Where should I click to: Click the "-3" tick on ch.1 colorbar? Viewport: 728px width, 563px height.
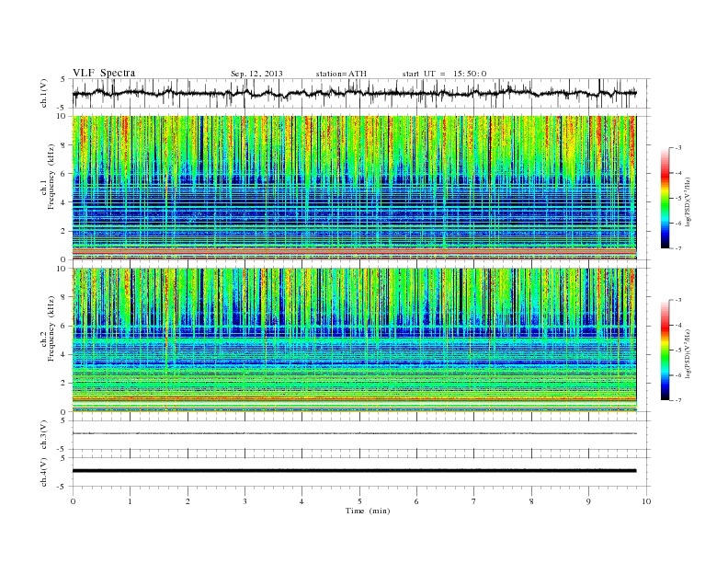click(678, 148)
